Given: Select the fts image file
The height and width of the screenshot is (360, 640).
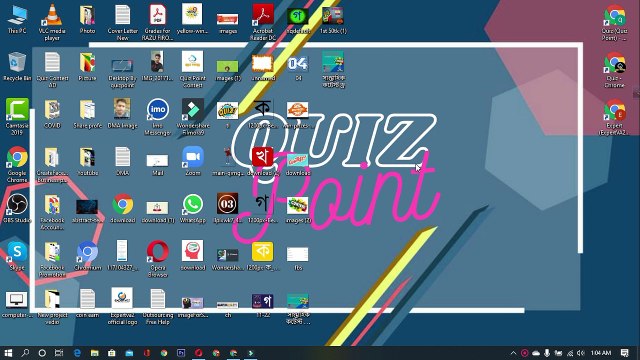Looking at the screenshot, I should coord(298,259).
